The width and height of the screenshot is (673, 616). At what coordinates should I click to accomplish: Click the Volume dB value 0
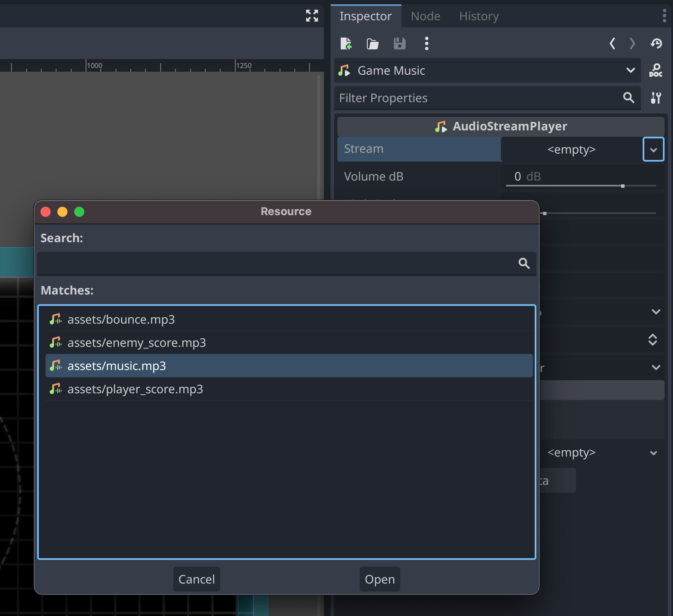517,176
